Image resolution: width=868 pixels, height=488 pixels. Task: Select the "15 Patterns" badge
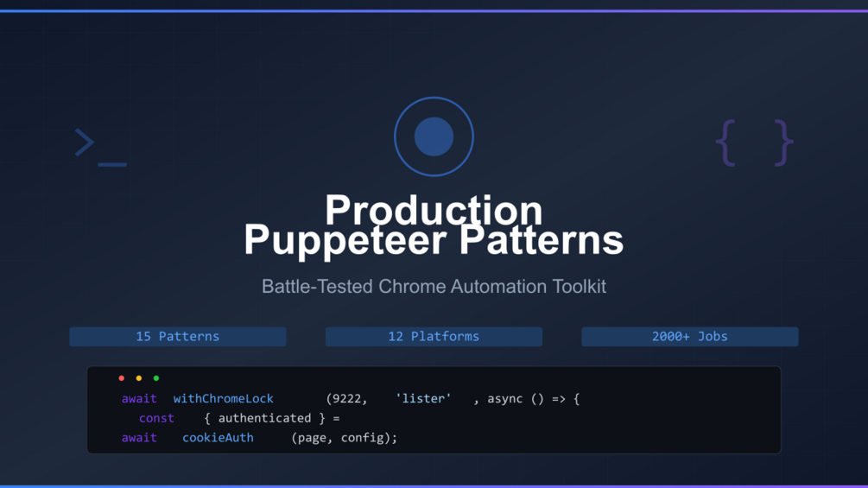pyautogui.click(x=178, y=336)
